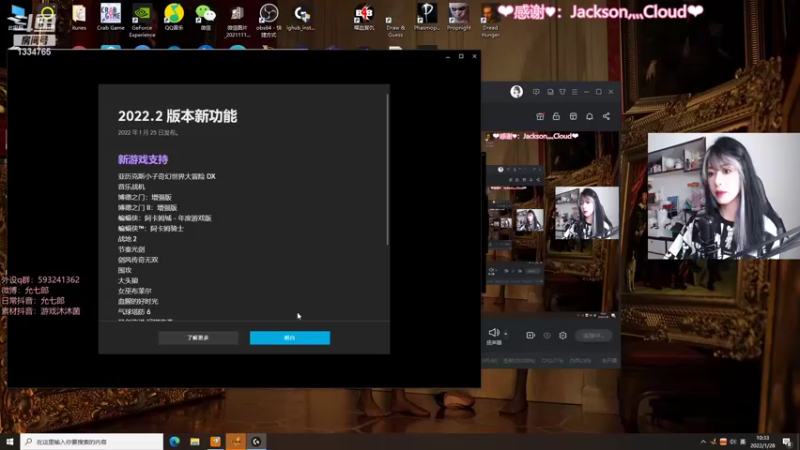Open the iTunes desktop shortcut
This screenshot has height=450, width=800.
pos(79,17)
